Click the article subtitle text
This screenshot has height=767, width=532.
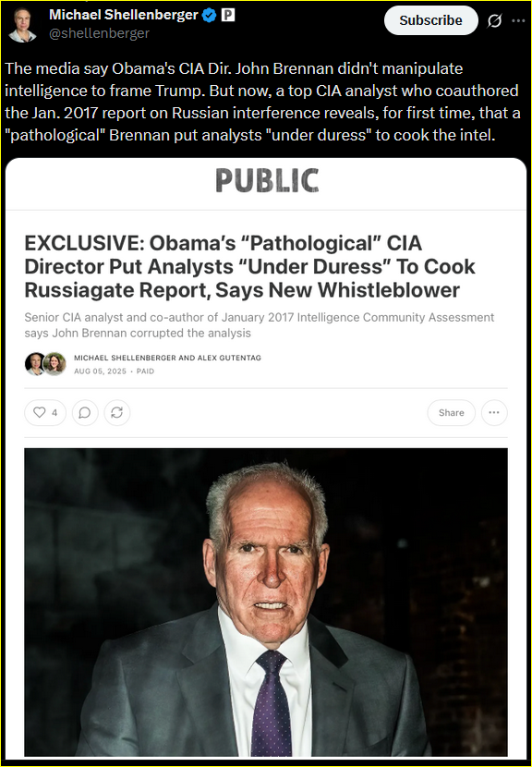tap(260, 325)
